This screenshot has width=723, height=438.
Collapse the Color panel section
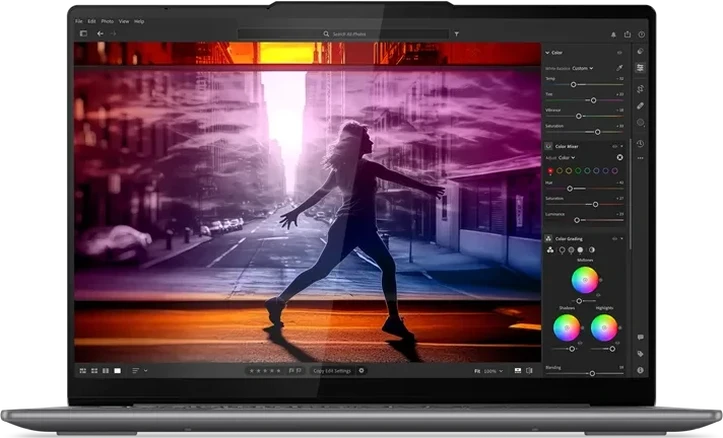548,52
